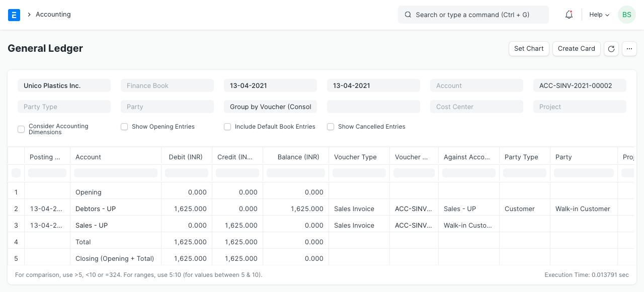
Task: Enable Show Cancelled Entries
Action: (331, 127)
